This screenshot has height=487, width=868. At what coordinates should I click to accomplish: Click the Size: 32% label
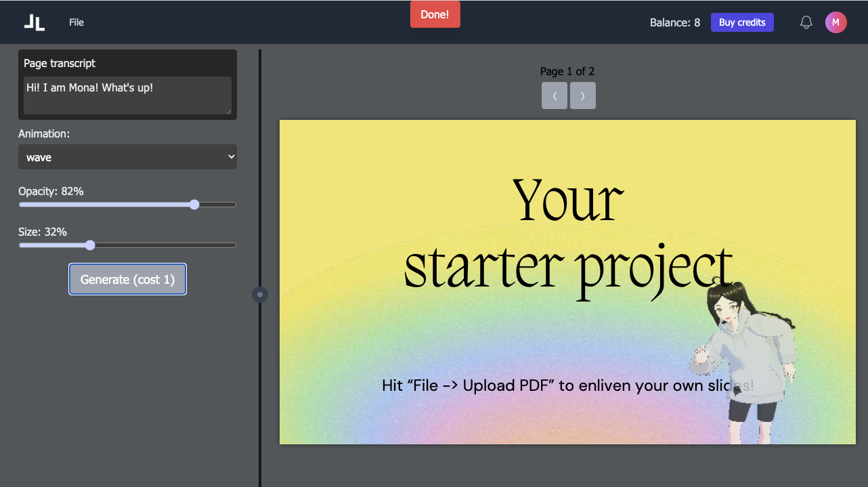tap(43, 232)
